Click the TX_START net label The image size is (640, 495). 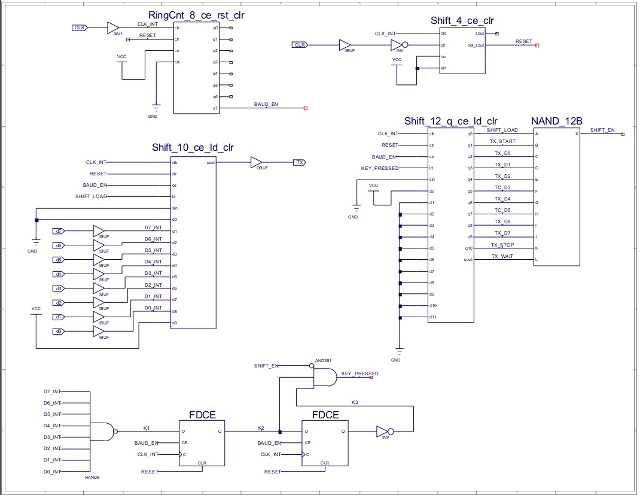pos(502,141)
